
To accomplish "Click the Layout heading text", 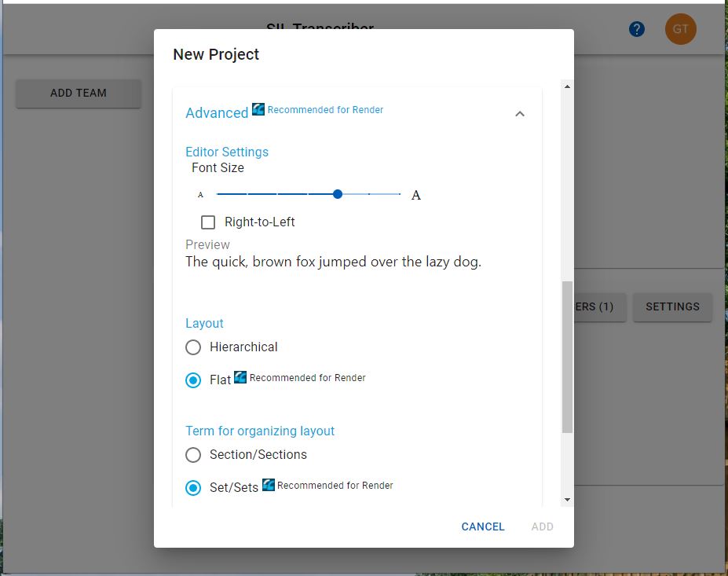I will 204,323.
